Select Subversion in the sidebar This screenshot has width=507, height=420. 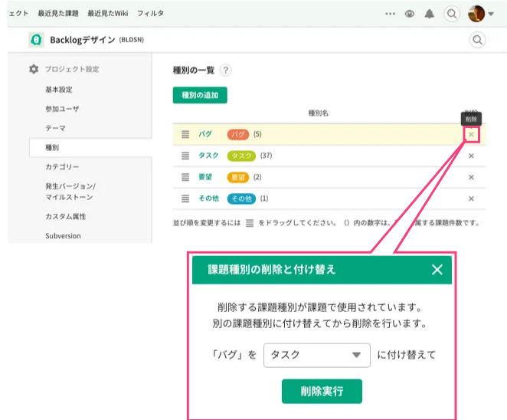[x=63, y=236]
